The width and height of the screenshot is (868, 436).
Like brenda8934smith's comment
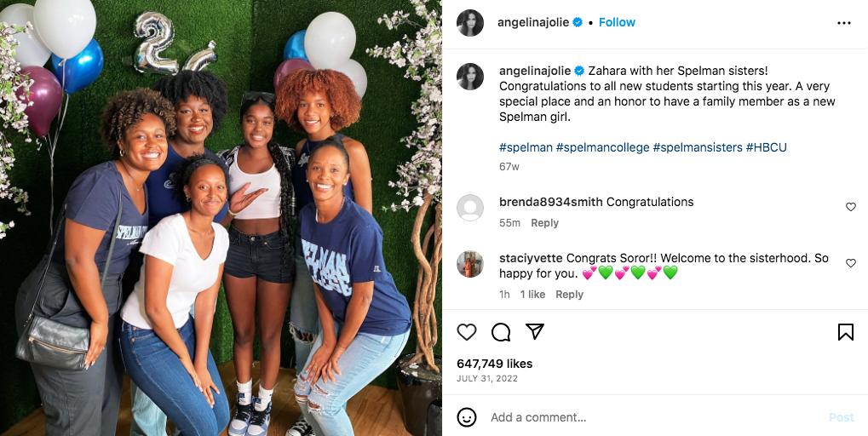click(850, 207)
